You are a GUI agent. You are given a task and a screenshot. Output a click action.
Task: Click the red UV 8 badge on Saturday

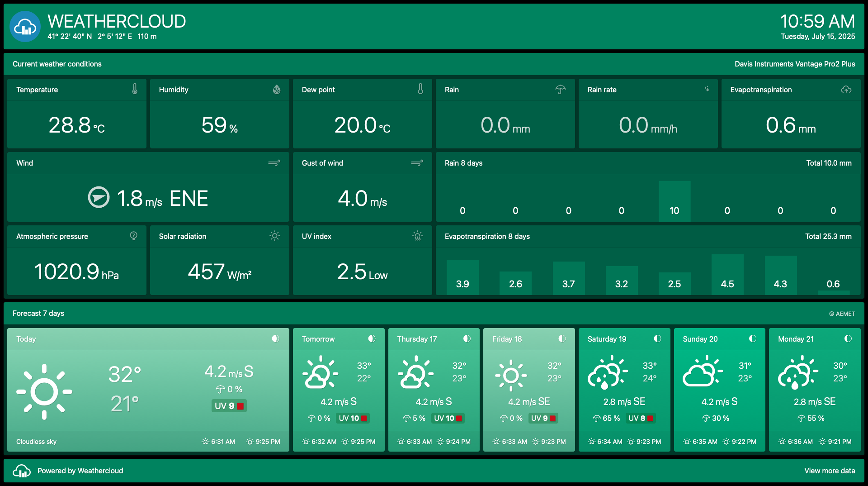click(x=641, y=418)
